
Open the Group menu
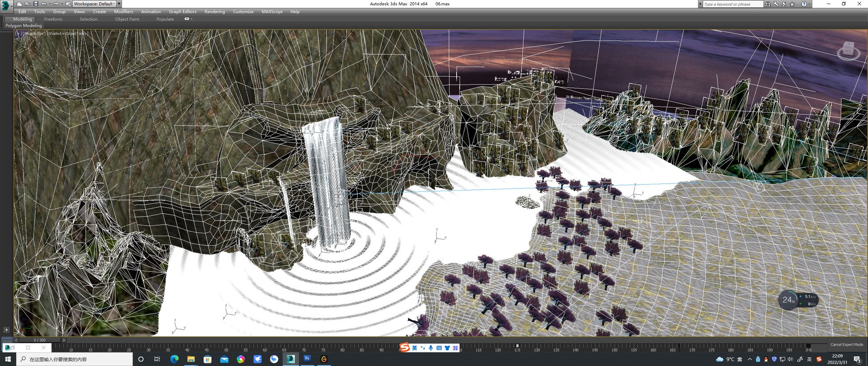coord(59,12)
